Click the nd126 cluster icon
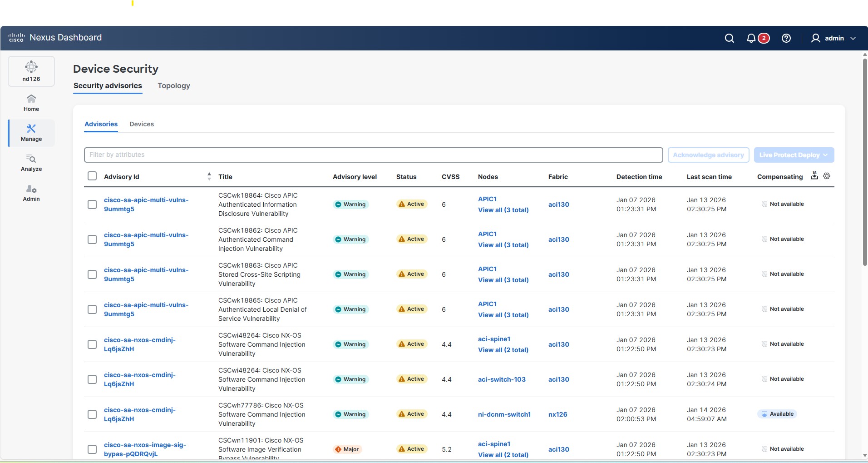 click(x=30, y=70)
